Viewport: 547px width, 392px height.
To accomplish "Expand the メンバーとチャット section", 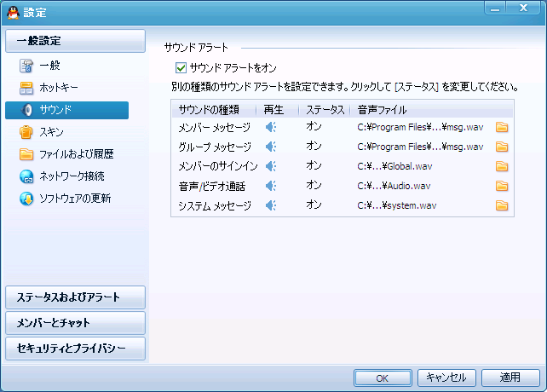I will pyautogui.click(x=75, y=322).
